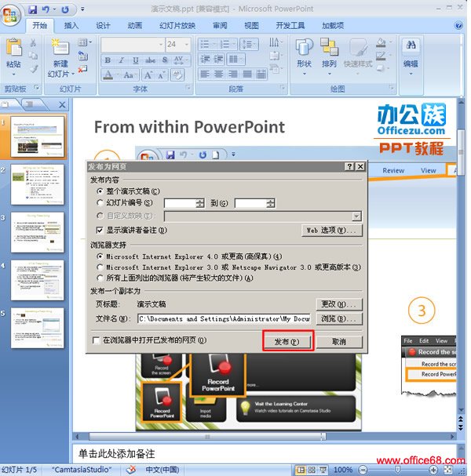
Task: Open the Design ribbon tab
Action: point(104,26)
